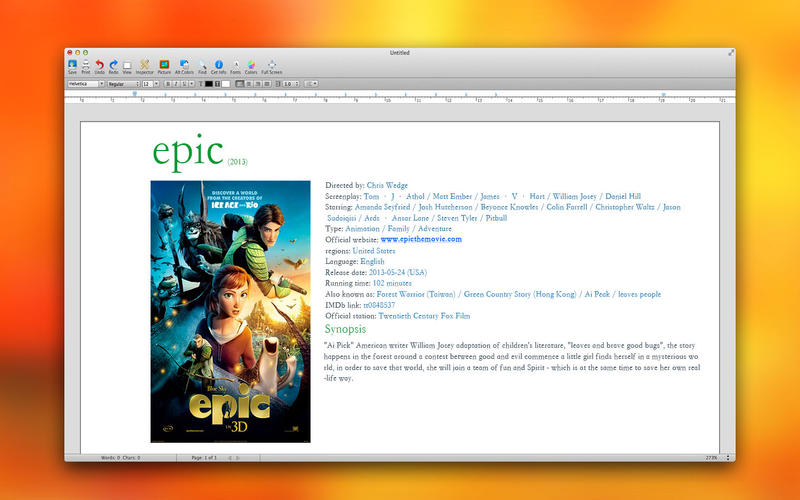
Task: Click the (2013) year text
Action: pos(237,162)
